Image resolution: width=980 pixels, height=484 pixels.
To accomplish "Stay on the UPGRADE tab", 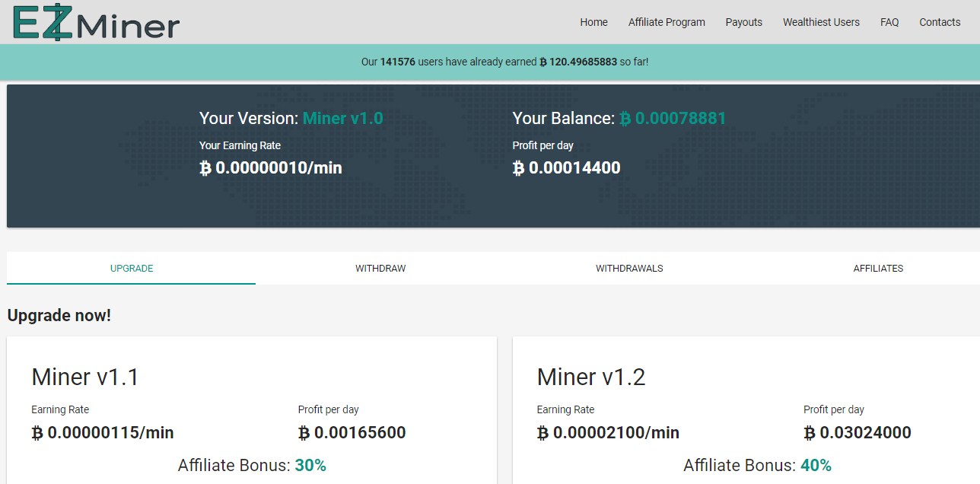I will pyautogui.click(x=131, y=268).
